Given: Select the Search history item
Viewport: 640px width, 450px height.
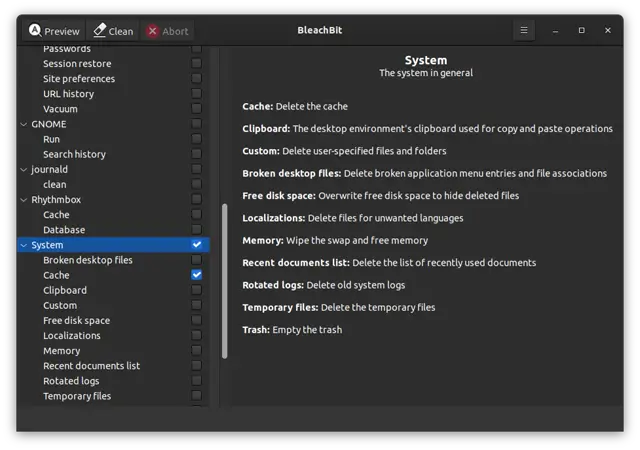Looking at the screenshot, I should pos(74,154).
